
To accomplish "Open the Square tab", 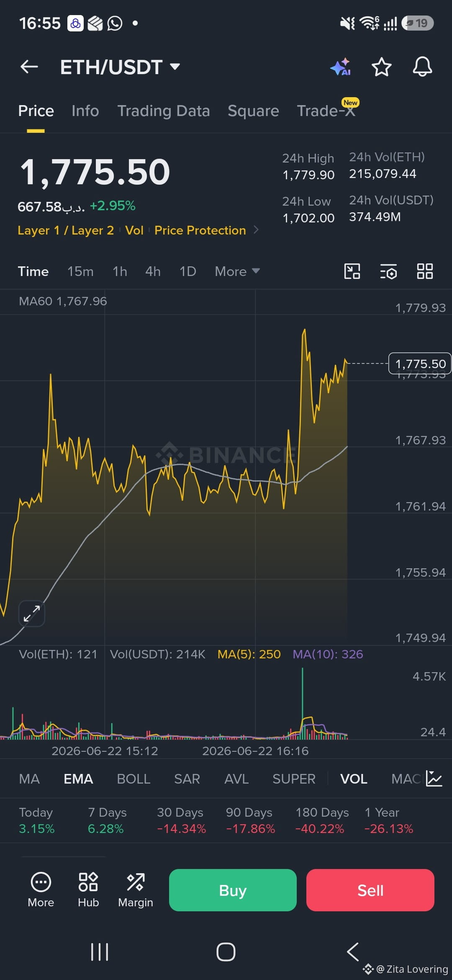I will coord(253,111).
